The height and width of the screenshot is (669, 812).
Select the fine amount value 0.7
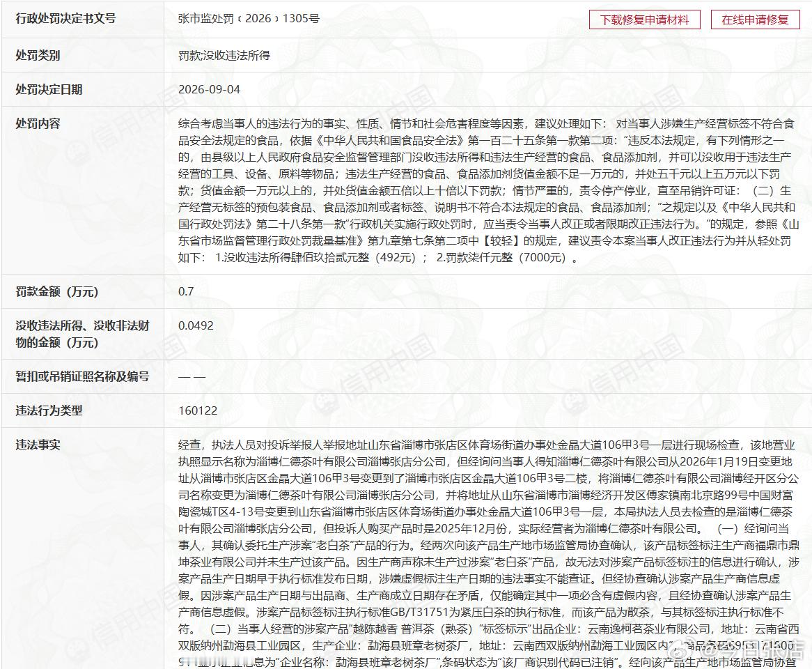(x=186, y=291)
